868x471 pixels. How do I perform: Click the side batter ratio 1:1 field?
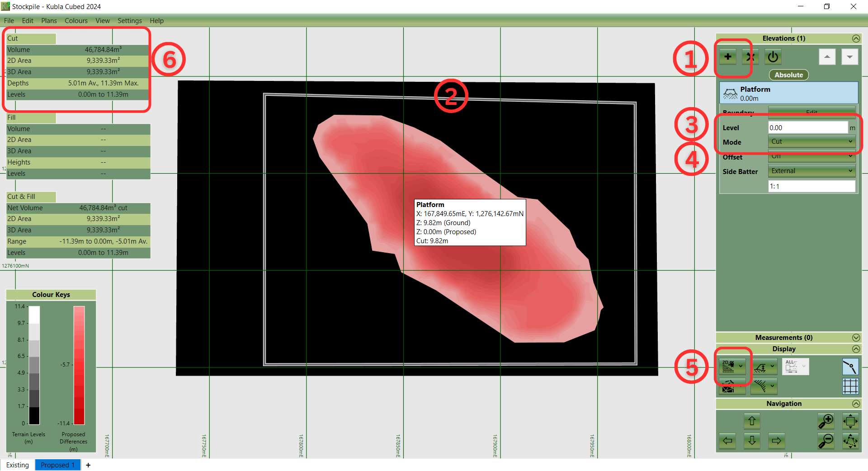[811, 186]
